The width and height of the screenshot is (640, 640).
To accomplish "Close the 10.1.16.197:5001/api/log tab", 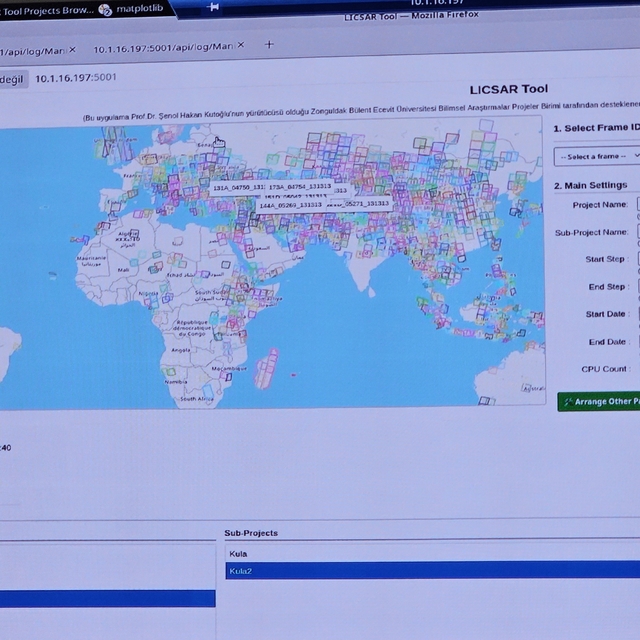I will pyautogui.click(x=240, y=48).
